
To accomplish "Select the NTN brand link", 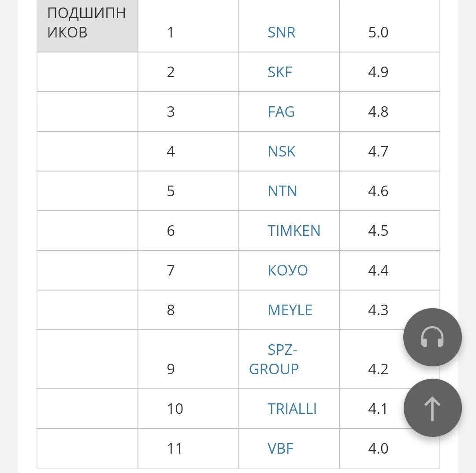I will (x=283, y=191).
